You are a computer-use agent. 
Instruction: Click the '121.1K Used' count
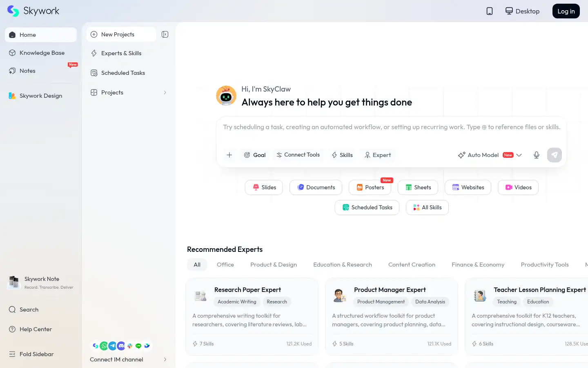[x=439, y=344]
